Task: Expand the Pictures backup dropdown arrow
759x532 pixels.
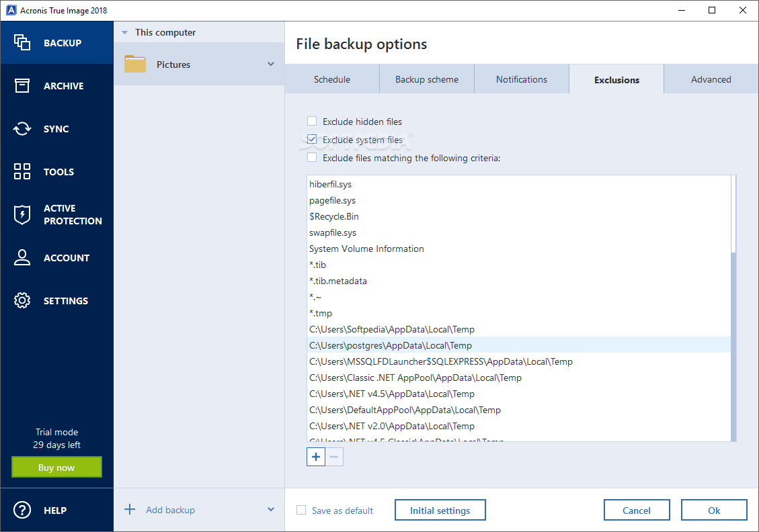Action: (x=271, y=64)
